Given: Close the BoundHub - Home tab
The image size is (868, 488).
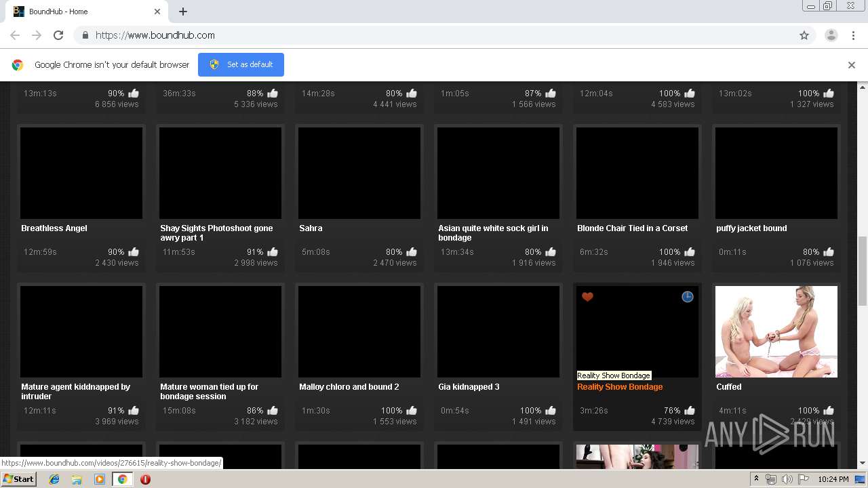Looking at the screenshot, I should [157, 12].
